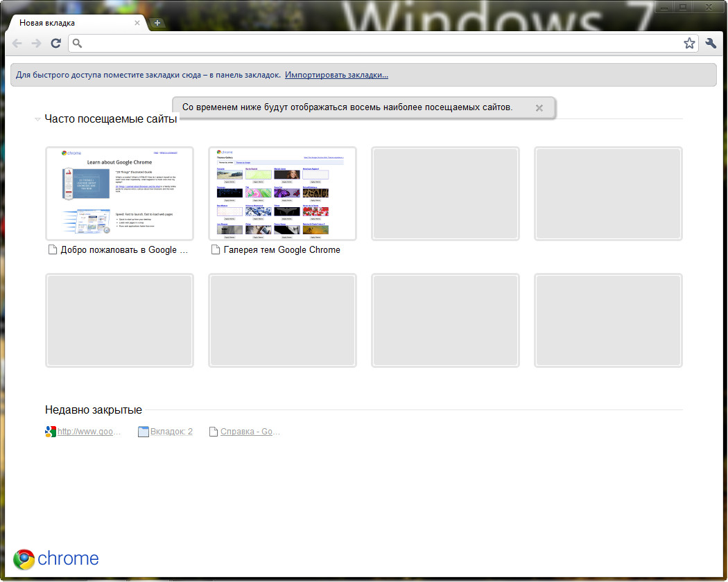The width and height of the screenshot is (728, 582).
Task: Click the search magnifier in address bar
Action: (77, 44)
